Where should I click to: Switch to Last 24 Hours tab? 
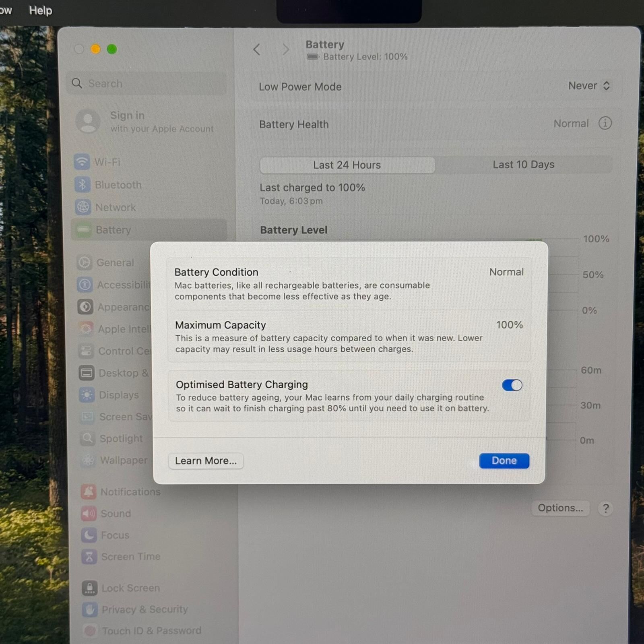point(347,165)
